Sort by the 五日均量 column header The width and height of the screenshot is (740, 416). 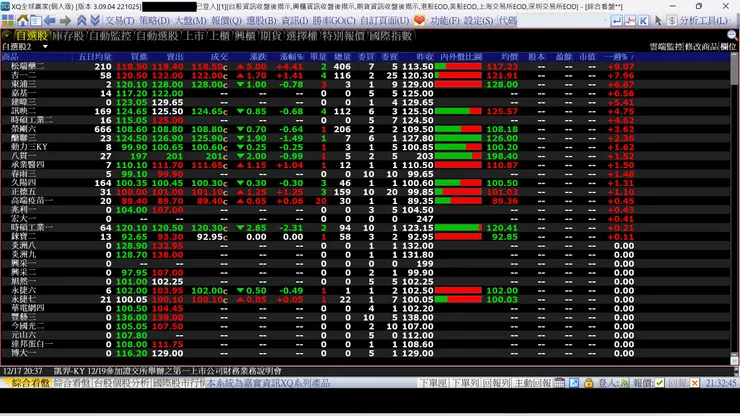(x=95, y=57)
